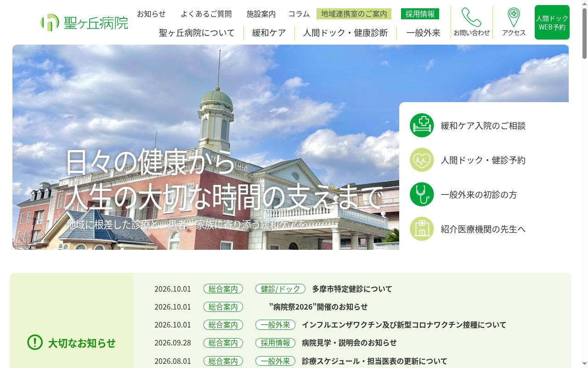
Task: Click 総合案内 tag on 病院見学 row
Action: [x=223, y=343]
